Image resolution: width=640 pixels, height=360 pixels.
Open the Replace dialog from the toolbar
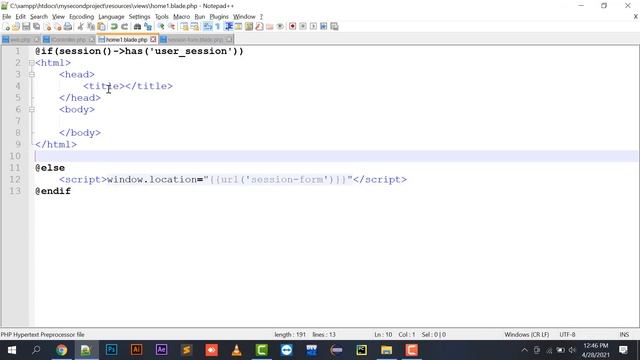148,27
